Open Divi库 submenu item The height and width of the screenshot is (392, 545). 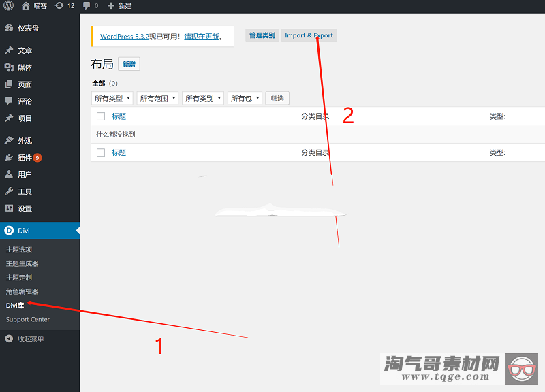(x=16, y=306)
